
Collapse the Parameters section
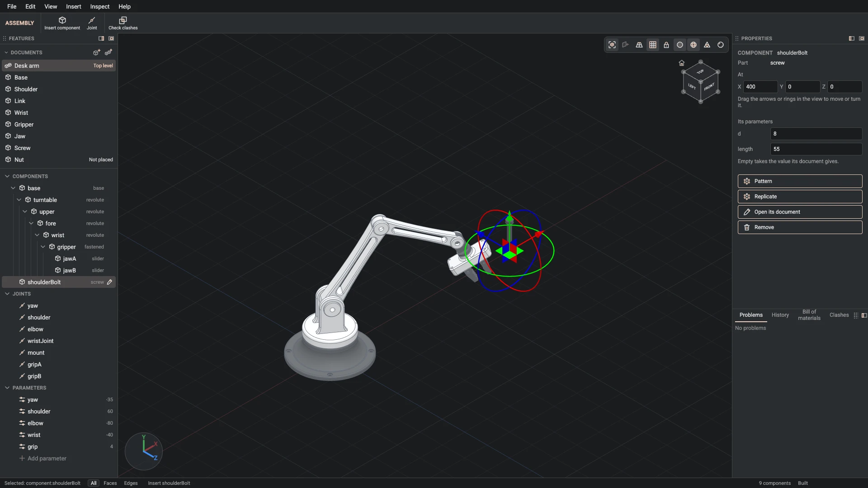[7, 388]
